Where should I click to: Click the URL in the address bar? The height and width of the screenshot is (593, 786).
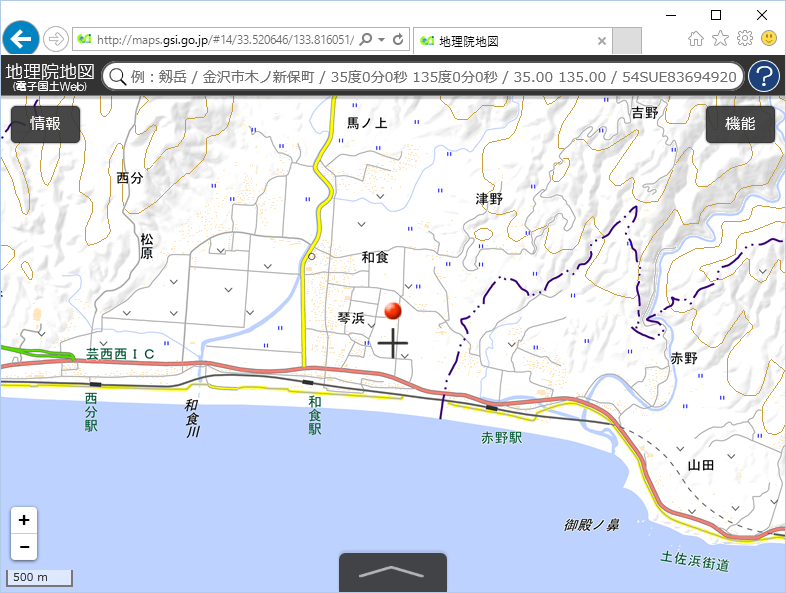[x=225, y=40]
